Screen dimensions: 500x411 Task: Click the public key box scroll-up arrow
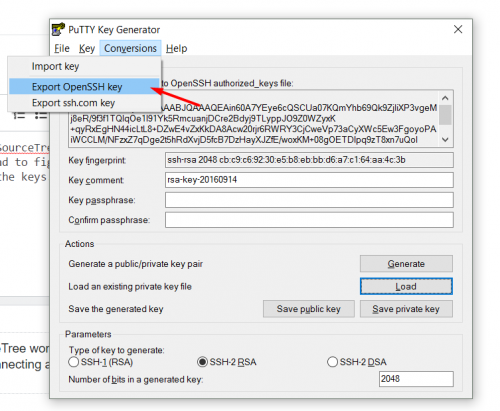(x=445, y=98)
